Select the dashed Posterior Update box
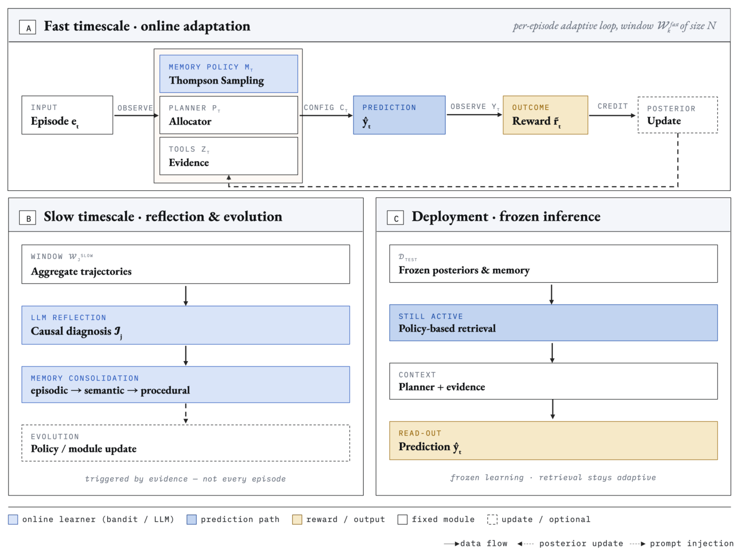 (x=678, y=115)
